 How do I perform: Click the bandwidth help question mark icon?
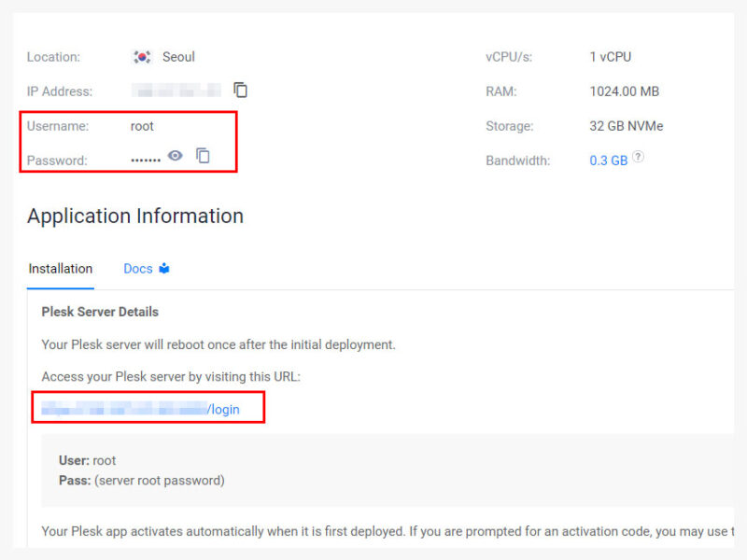638,157
